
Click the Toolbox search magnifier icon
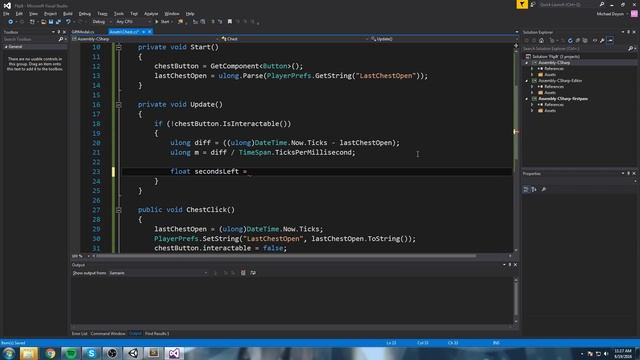(61, 39)
